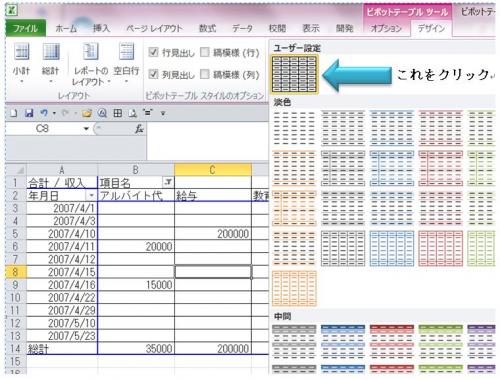Open the ファイル tab
The height and width of the screenshot is (380, 500).
point(26,28)
